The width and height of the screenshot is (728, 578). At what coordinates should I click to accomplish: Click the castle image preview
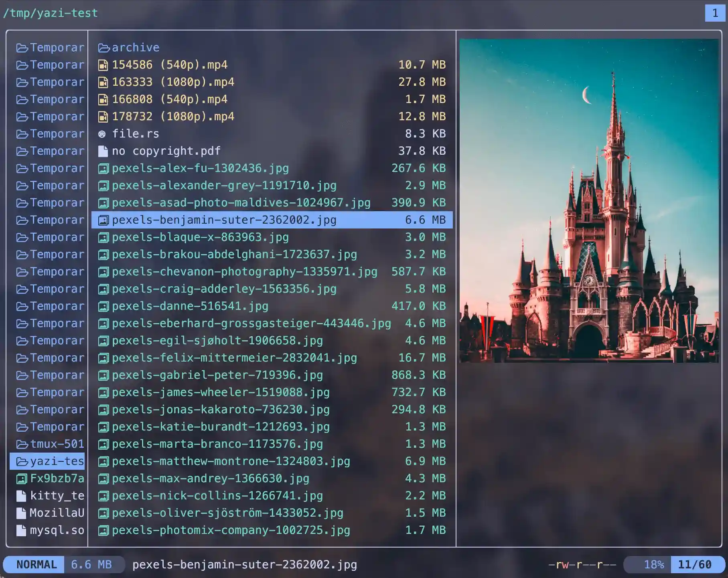pyautogui.click(x=588, y=200)
